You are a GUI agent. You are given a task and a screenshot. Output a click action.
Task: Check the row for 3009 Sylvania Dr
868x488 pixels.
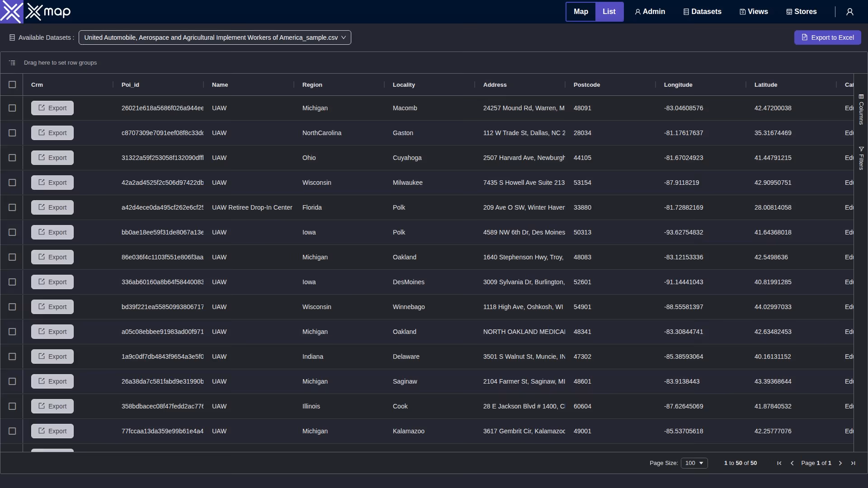tap(12, 282)
